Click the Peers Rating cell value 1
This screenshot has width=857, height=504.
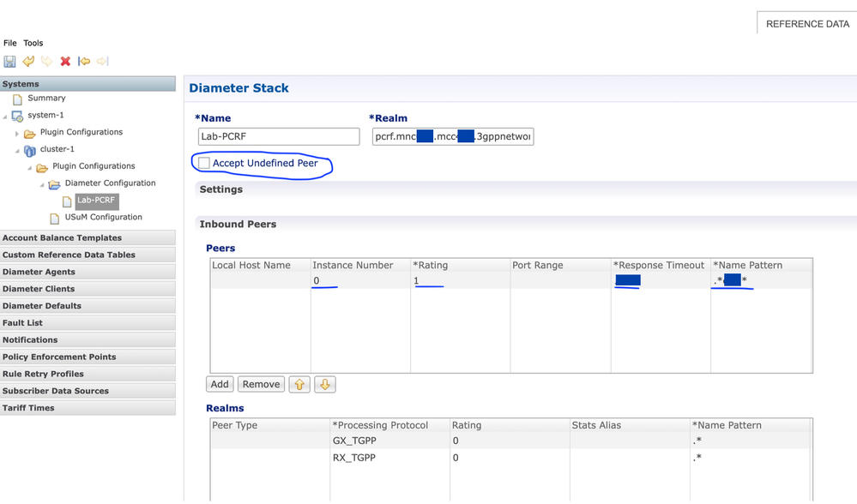tap(416, 280)
